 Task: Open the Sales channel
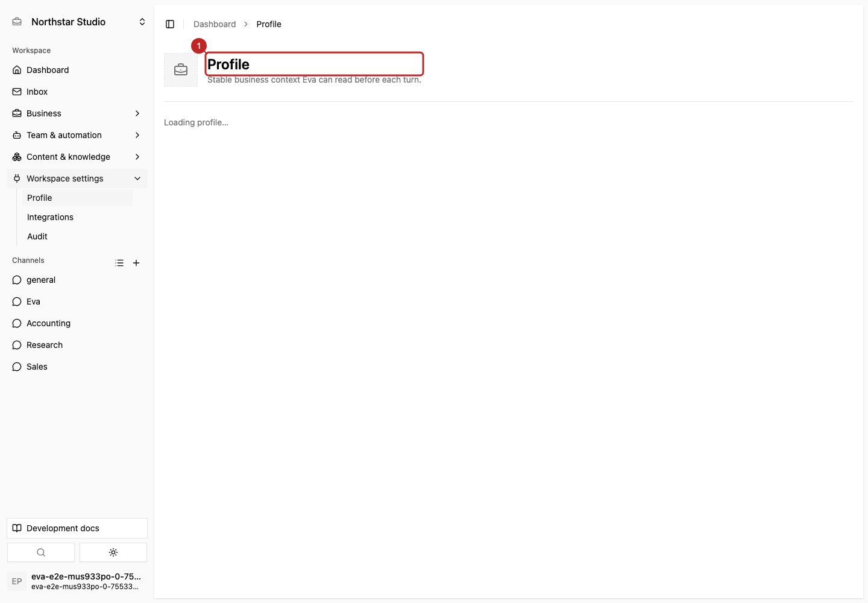click(x=77, y=367)
